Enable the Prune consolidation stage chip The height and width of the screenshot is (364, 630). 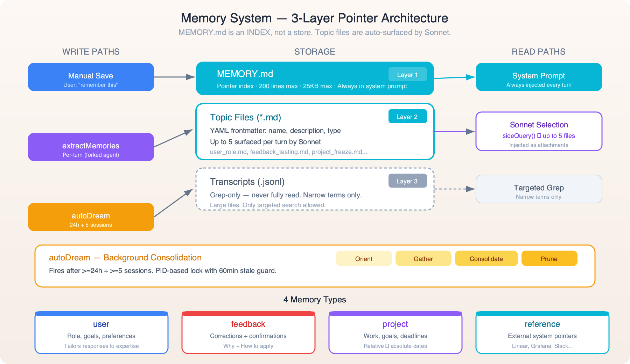(x=549, y=259)
